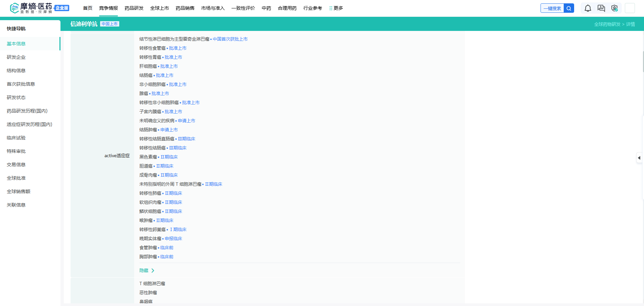Open 市场与准入 navigation menu
This screenshot has height=306, width=644.
[213, 8]
